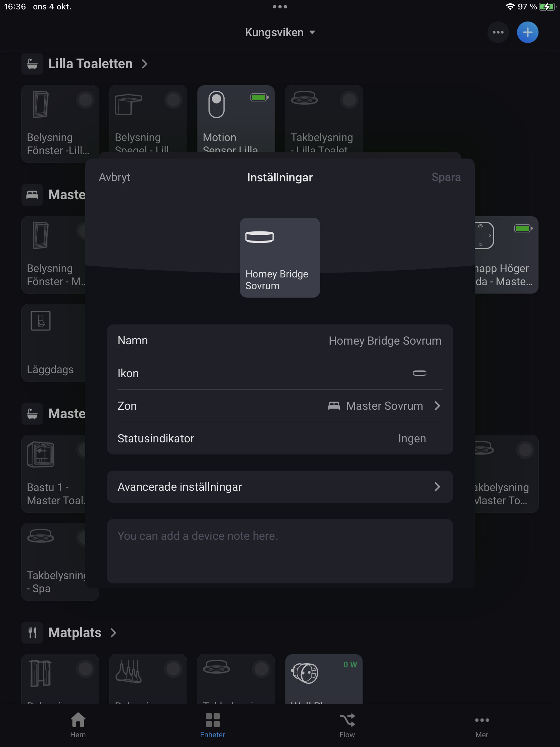Image resolution: width=560 pixels, height=747 pixels.
Task: Open the Wall Plug tile showing 0 W
Action: (324, 679)
